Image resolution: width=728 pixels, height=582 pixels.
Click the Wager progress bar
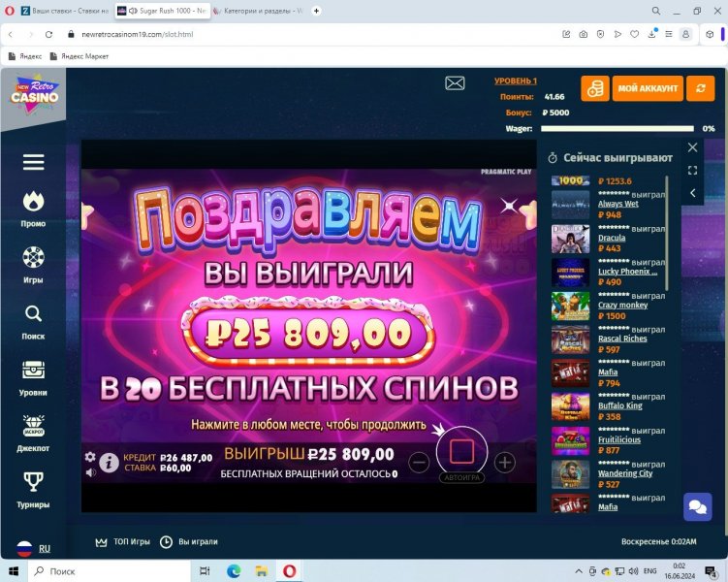click(x=617, y=129)
